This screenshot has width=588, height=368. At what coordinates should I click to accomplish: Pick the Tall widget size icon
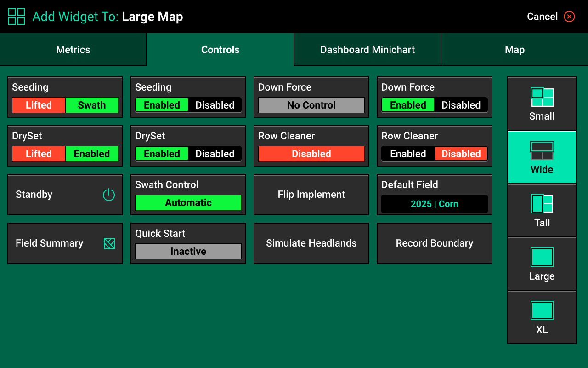542,204
